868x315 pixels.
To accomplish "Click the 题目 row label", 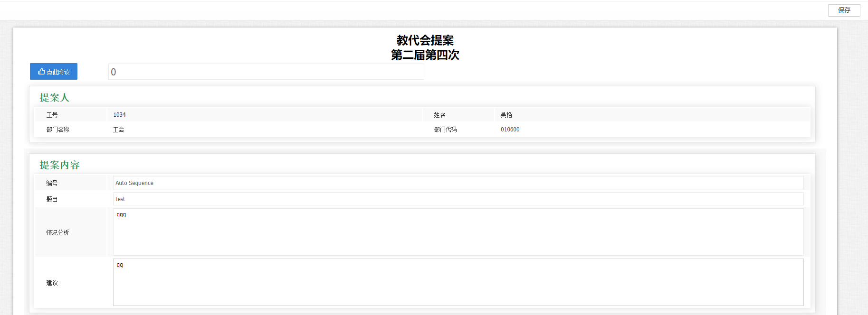I will [52, 199].
